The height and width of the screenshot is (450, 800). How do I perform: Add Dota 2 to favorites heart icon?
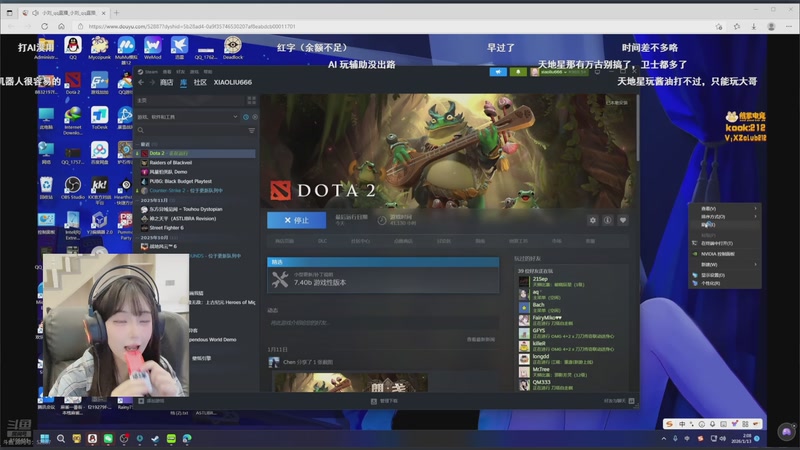[x=622, y=220]
